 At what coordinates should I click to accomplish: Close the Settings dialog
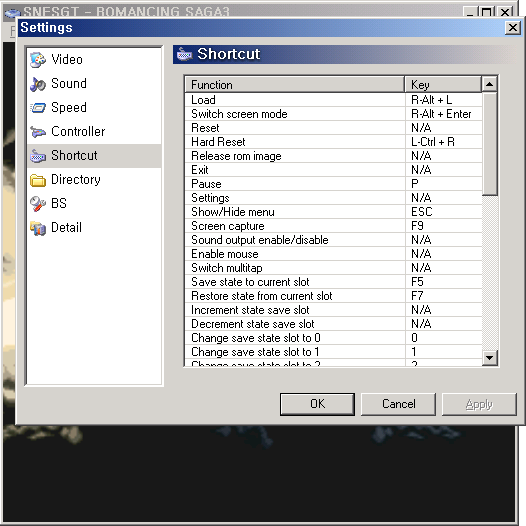pos(513,28)
